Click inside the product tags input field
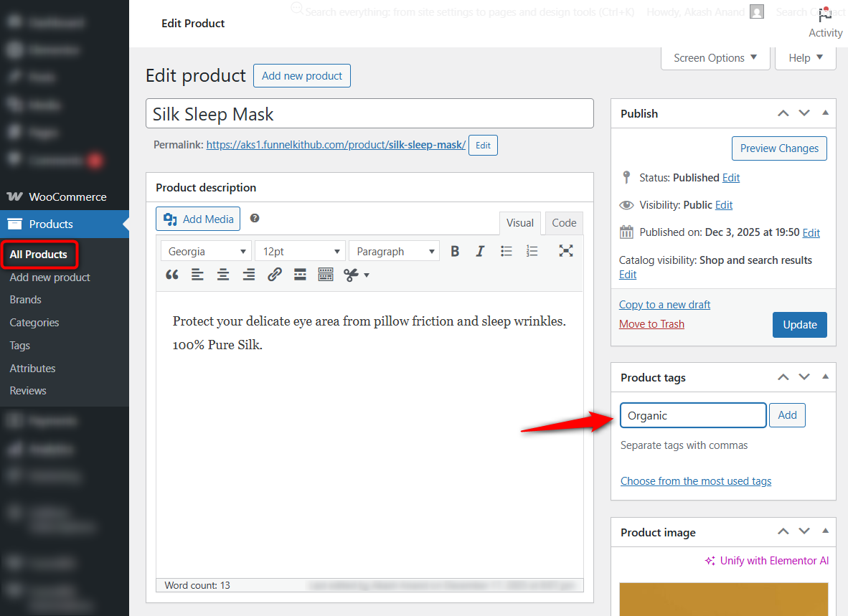The height and width of the screenshot is (616, 848). 692,414
